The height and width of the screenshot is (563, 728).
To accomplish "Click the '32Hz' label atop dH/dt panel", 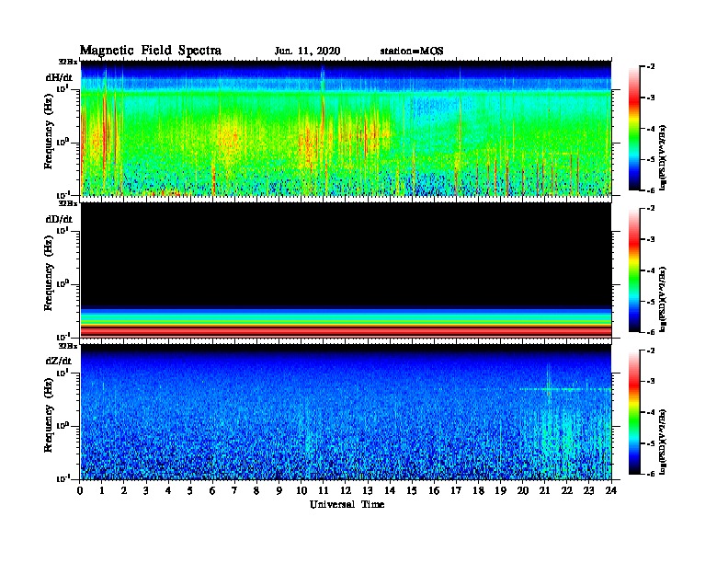I will [68, 62].
